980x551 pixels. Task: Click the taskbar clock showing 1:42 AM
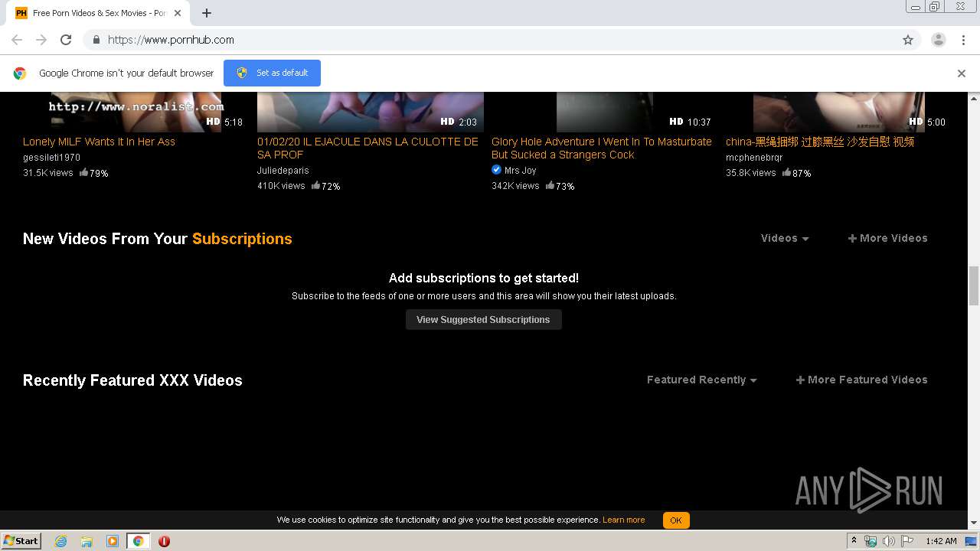[941, 541]
